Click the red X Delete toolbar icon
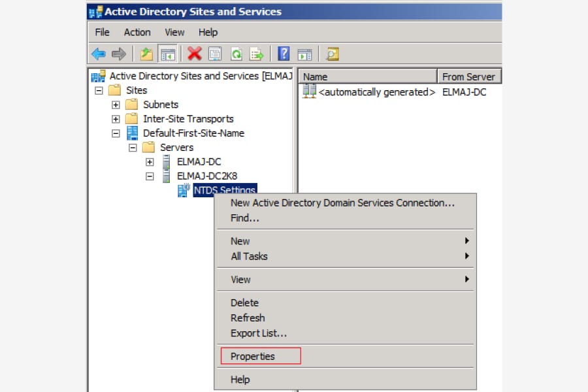Image resolution: width=588 pixels, height=392 pixels. pyautogui.click(x=194, y=54)
